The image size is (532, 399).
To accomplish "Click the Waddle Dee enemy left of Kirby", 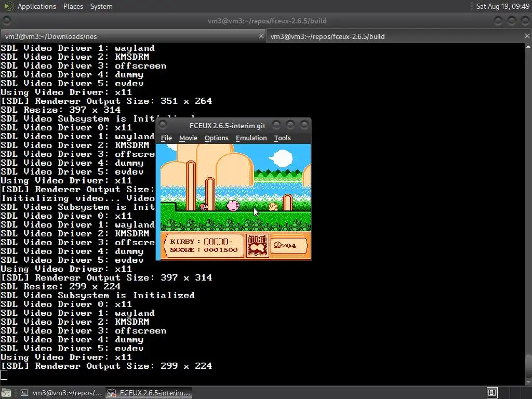I will tap(204, 206).
